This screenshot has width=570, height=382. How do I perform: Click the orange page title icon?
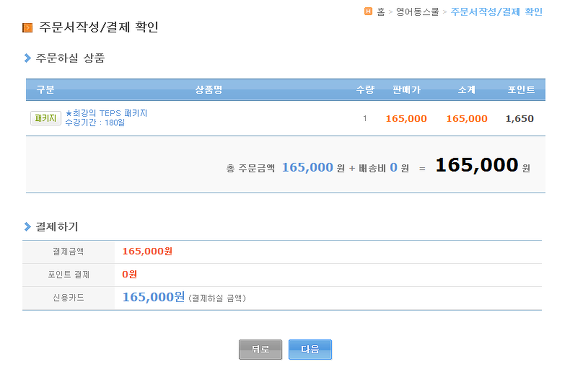28,28
